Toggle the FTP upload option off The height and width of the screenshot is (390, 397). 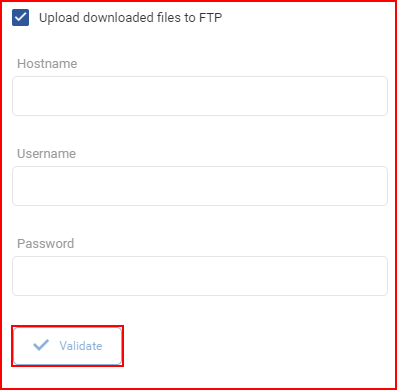point(20,17)
